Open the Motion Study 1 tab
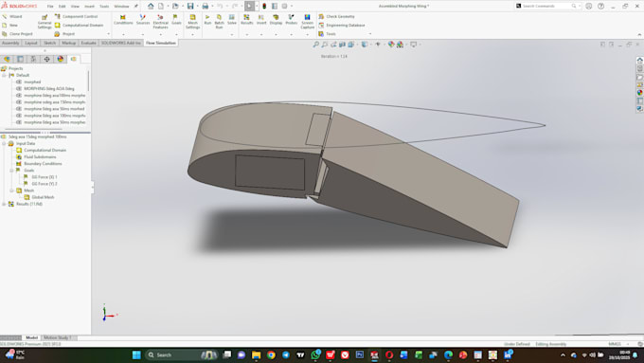 click(x=58, y=338)
